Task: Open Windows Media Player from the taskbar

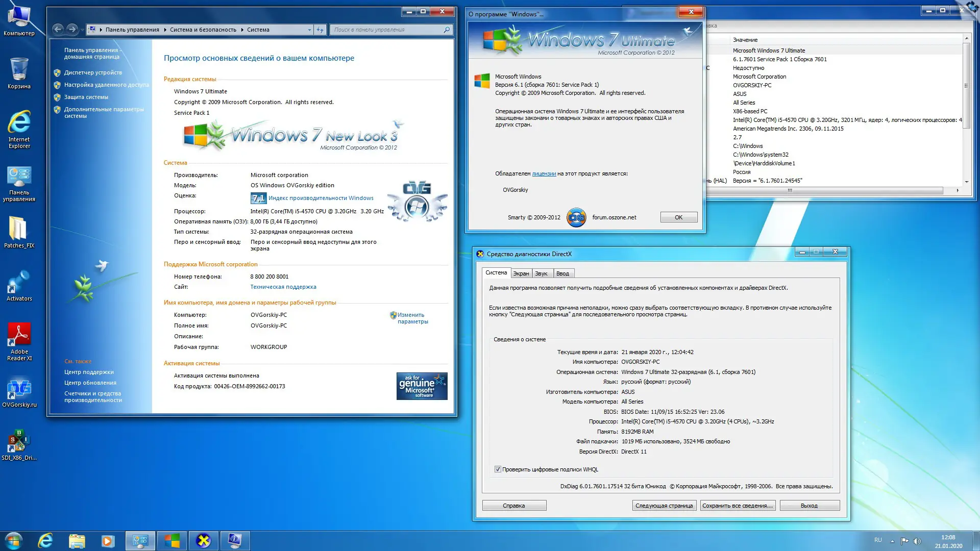Action: pyautogui.click(x=108, y=540)
